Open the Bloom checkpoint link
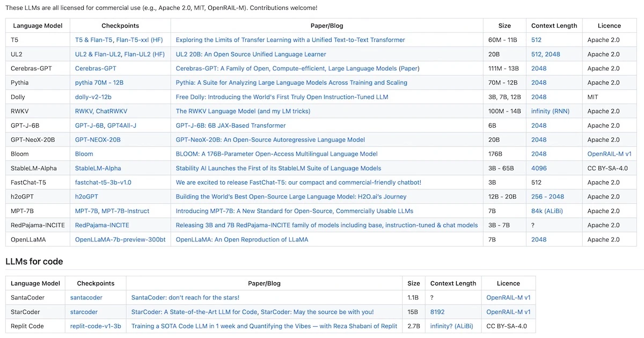This screenshot has height=338, width=644. pyautogui.click(x=84, y=154)
